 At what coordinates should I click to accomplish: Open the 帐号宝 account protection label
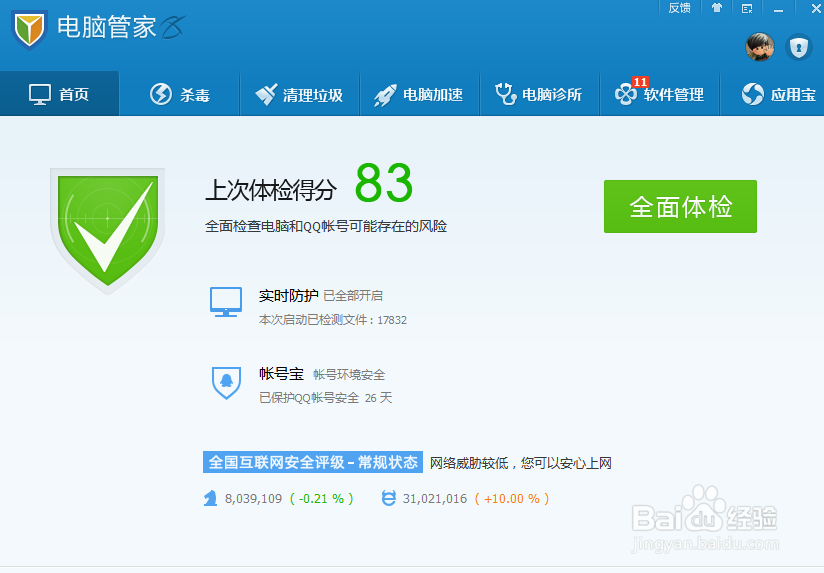click(x=281, y=374)
